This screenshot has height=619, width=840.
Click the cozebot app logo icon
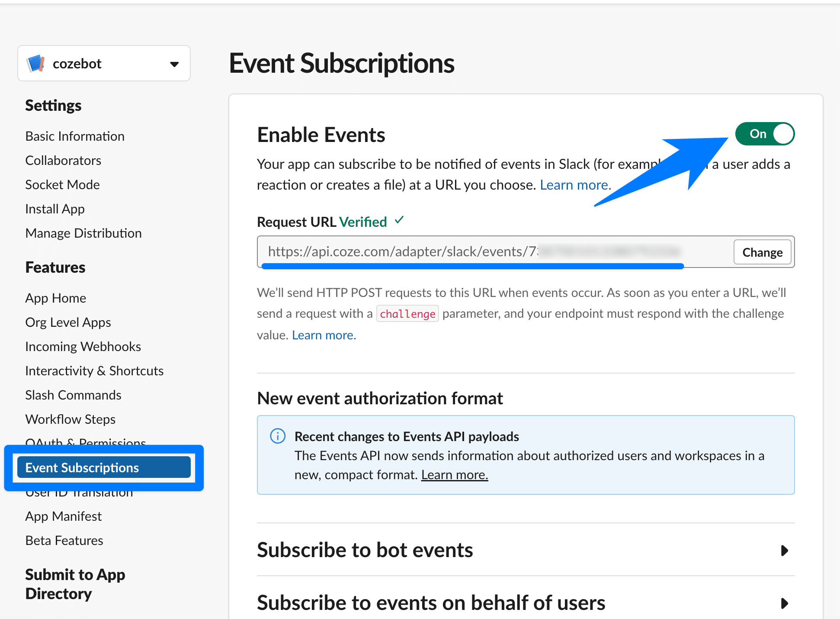pos(36,64)
